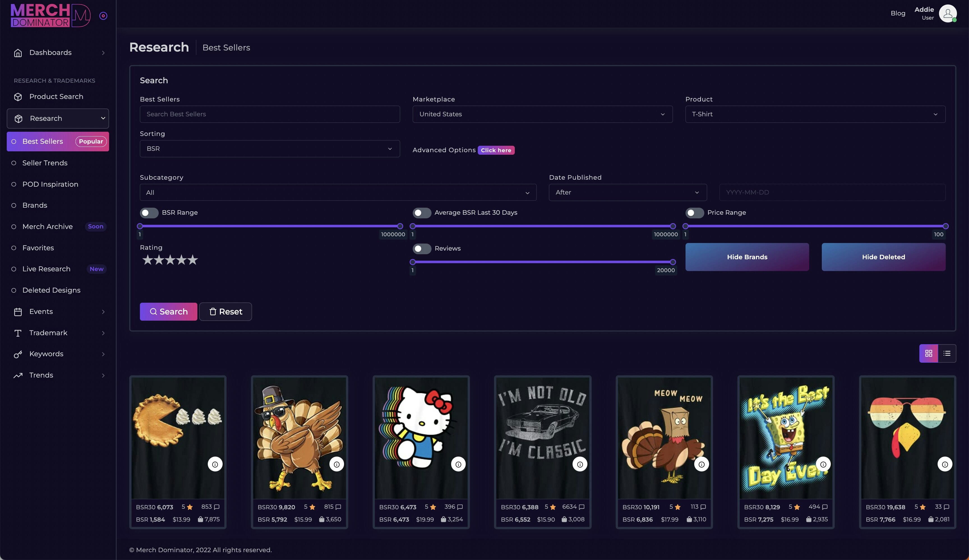Open the Subcategory All dropdown
Screen dimensions: 969x560
pos(338,193)
